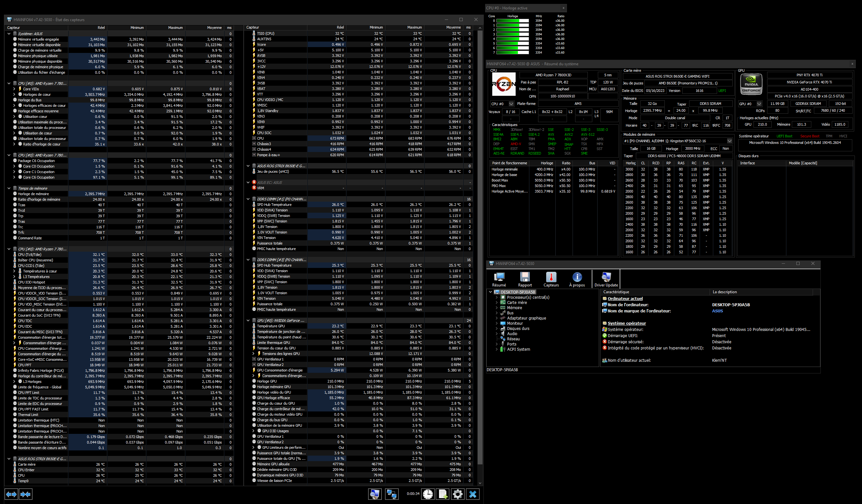Collapse the Système: ASUS sensor group
Screen dimensions: 862x504
[9, 33]
